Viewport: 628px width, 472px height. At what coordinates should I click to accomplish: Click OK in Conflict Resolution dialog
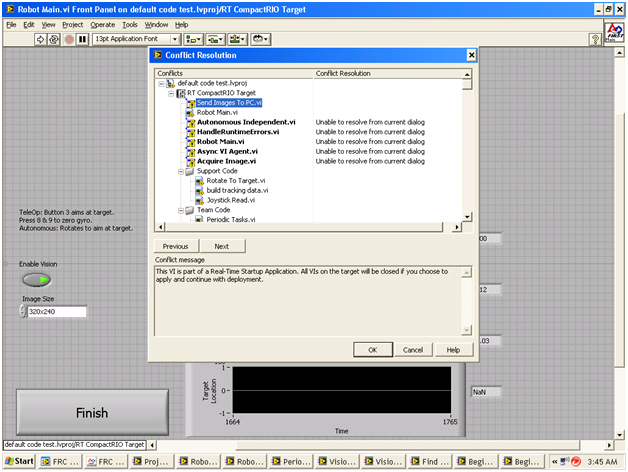click(373, 350)
